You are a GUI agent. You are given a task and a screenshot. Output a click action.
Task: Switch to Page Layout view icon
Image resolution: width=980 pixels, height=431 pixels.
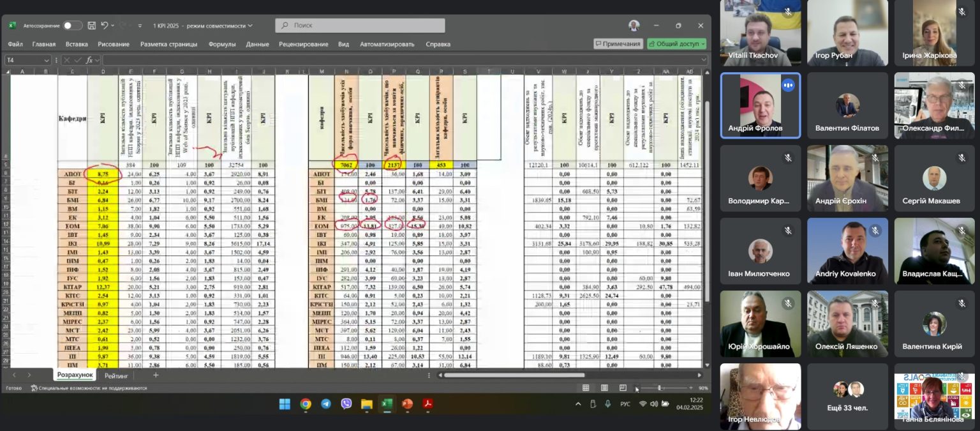(x=604, y=388)
